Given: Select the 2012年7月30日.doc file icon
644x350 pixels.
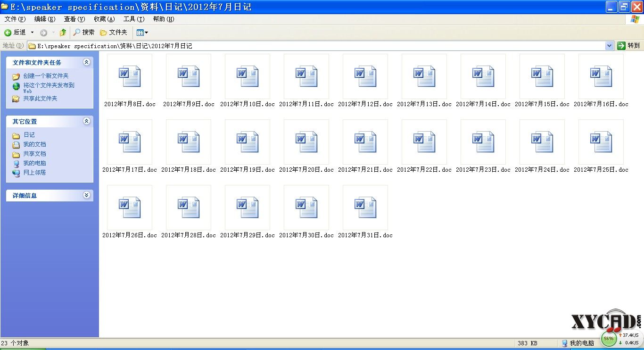Looking at the screenshot, I should click(306, 208).
